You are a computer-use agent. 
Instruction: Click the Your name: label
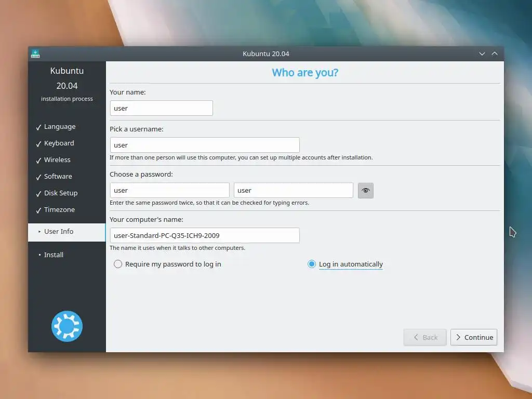coord(128,92)
